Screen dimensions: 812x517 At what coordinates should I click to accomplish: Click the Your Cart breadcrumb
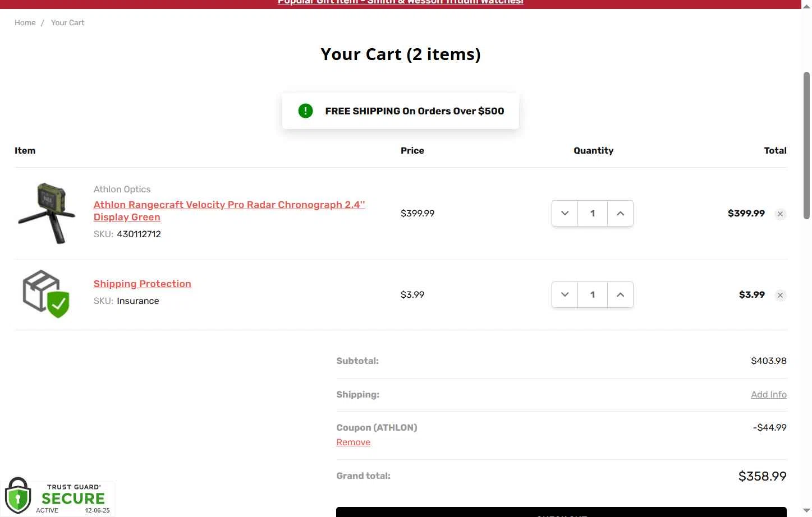tap(67, 22)
